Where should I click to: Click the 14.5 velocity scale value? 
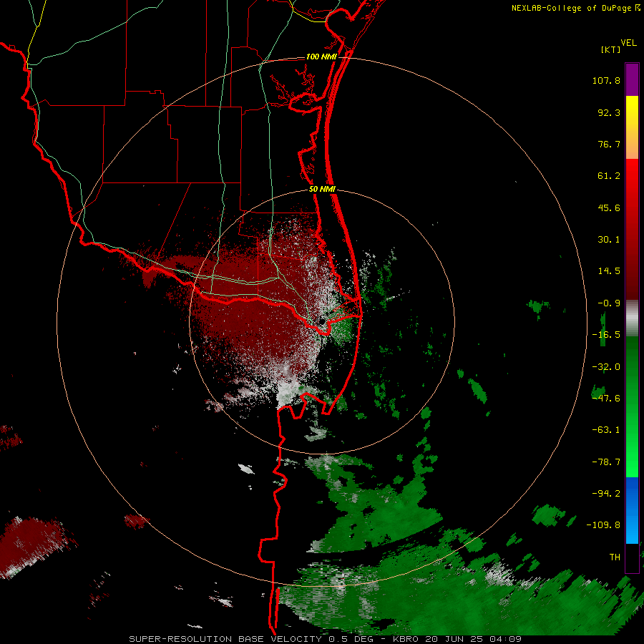click(x=609, y=271)
